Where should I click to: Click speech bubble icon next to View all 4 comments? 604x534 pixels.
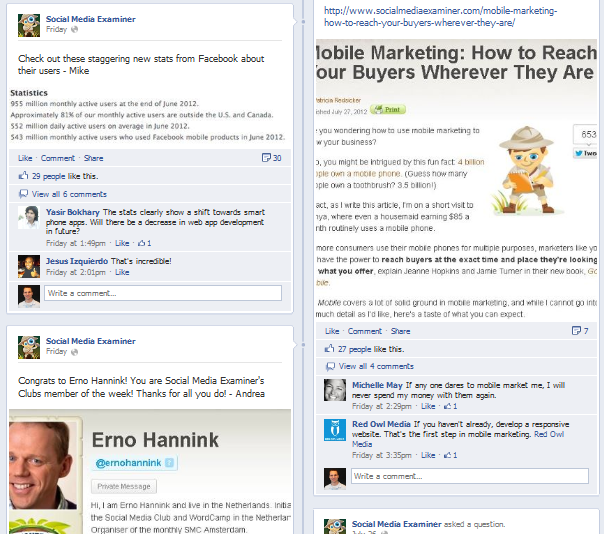[x=330, y=366]
